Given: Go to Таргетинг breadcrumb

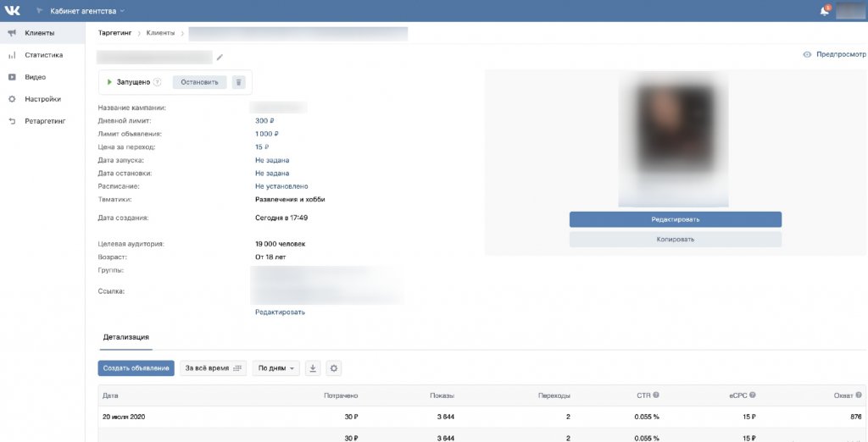Looking at the screenshot, I should coord(115,33).
